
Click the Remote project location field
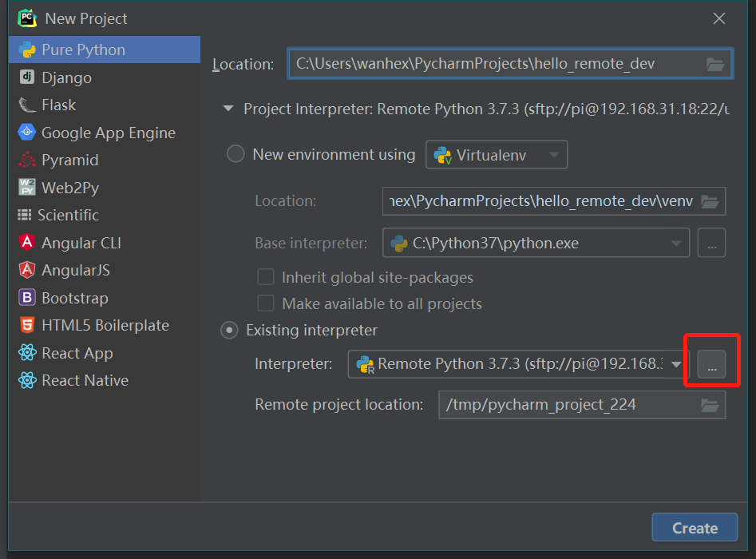pos(567,405)
